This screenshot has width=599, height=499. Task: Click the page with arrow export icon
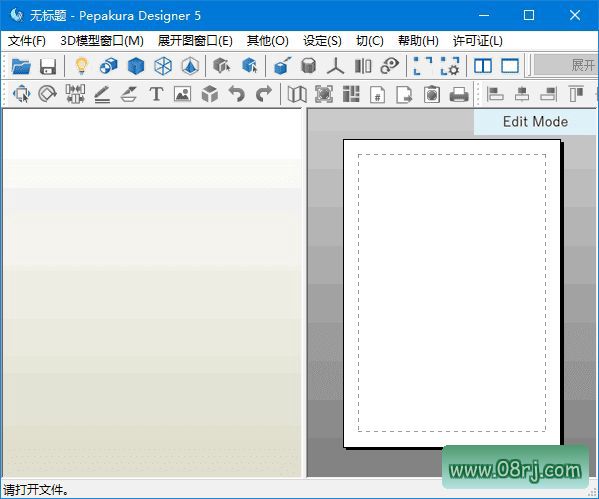click(405, 94)
